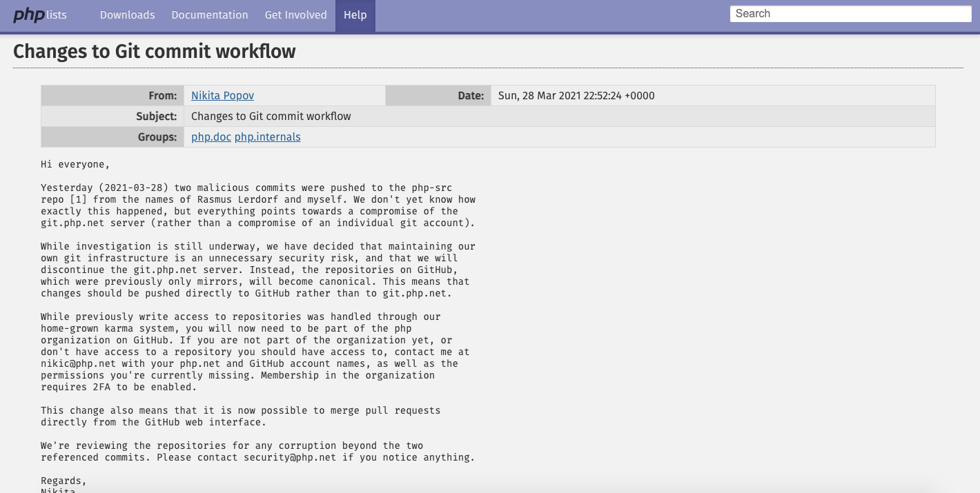Click the 'From:' header label
980x493 pixels.
click(163, 96)
